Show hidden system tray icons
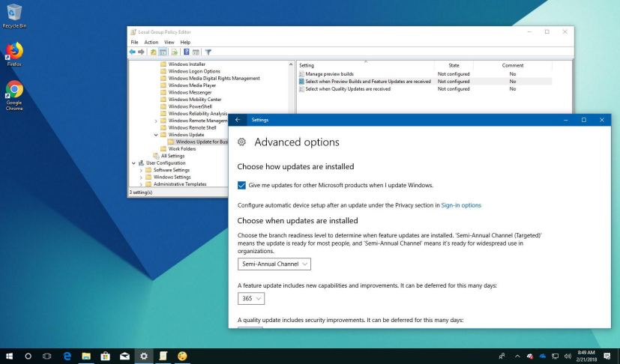 517,356
